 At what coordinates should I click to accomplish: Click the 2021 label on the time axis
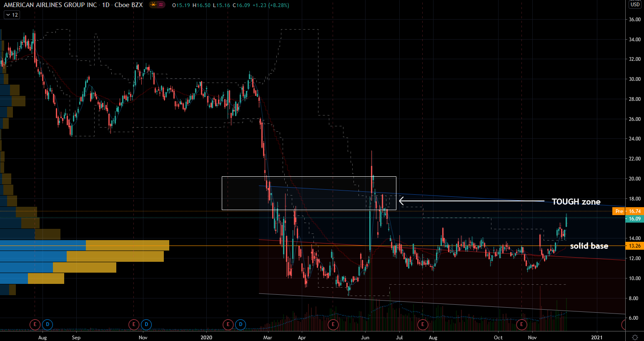point(596,338)
